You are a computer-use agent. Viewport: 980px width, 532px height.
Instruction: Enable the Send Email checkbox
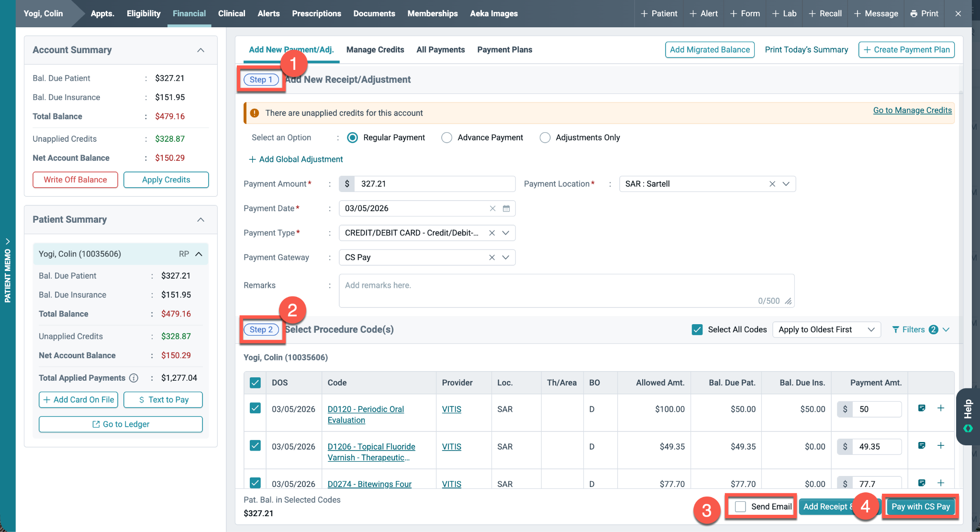point(740,507)
